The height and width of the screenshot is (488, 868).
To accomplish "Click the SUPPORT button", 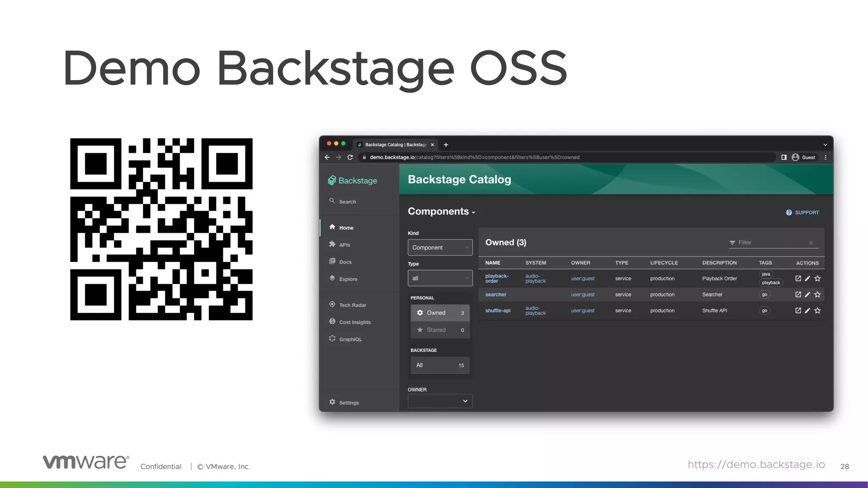I will 802,213.
